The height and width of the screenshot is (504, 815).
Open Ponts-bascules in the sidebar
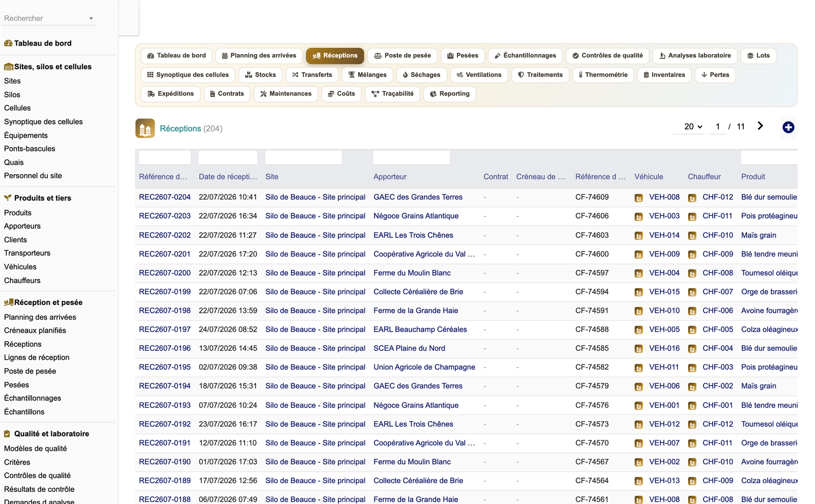click(x=30, y=149)
